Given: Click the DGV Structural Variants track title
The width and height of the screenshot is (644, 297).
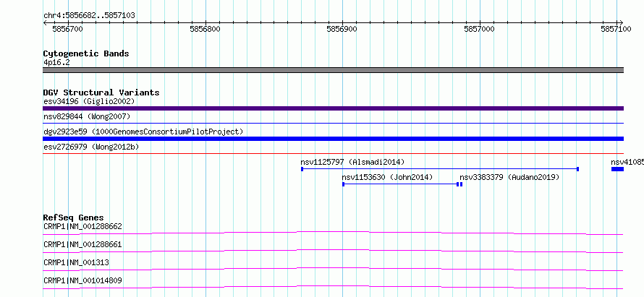Looking at the screenshot, I should (x=101, y=92).
